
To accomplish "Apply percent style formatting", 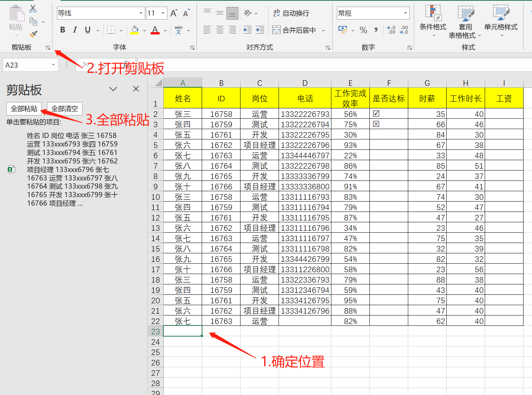I will click(364, 30).
